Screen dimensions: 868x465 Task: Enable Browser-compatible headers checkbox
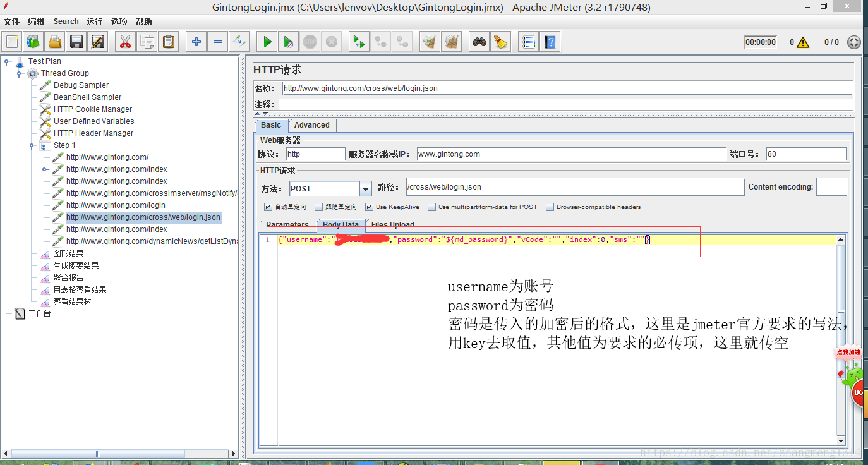(x=550, y=207)
